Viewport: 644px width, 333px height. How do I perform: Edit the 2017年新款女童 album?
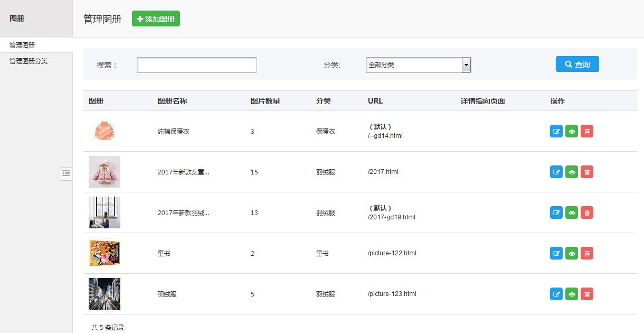556,171
